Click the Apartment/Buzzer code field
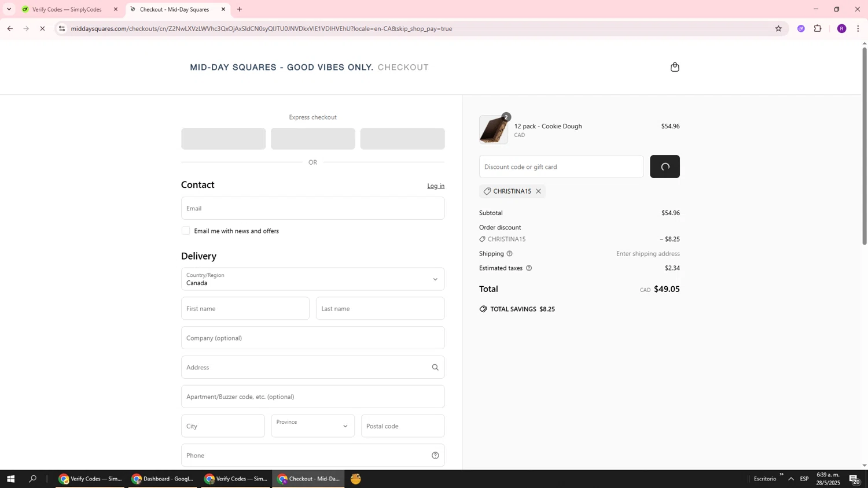868x488 pixels. (x=313, y=397)
